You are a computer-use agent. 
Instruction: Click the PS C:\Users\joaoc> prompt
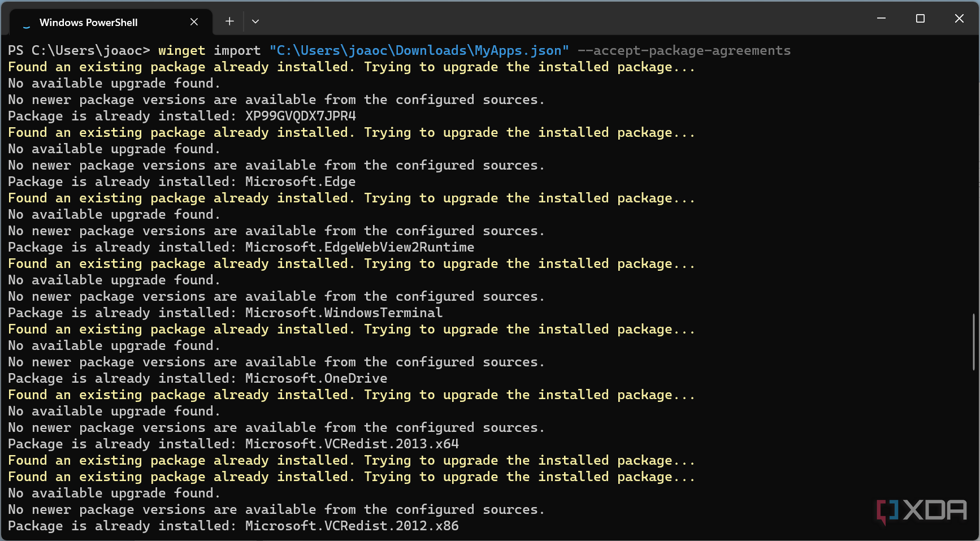79,50
